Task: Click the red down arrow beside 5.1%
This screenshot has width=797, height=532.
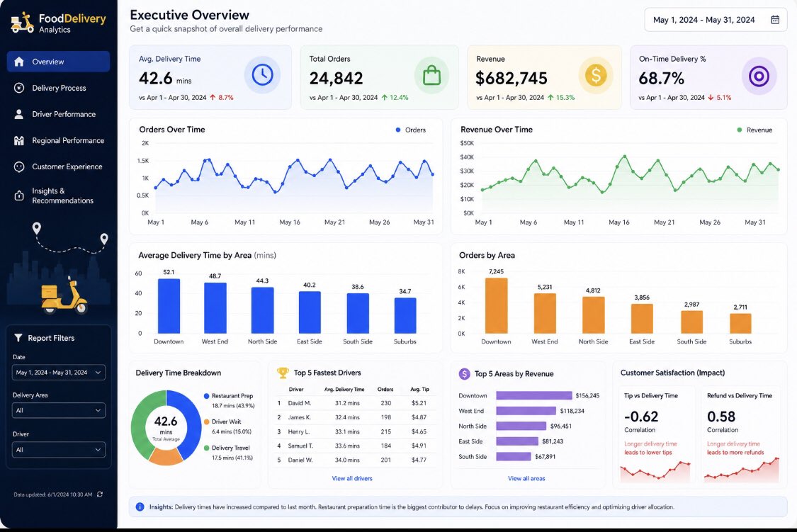Action: coord(711,98)
